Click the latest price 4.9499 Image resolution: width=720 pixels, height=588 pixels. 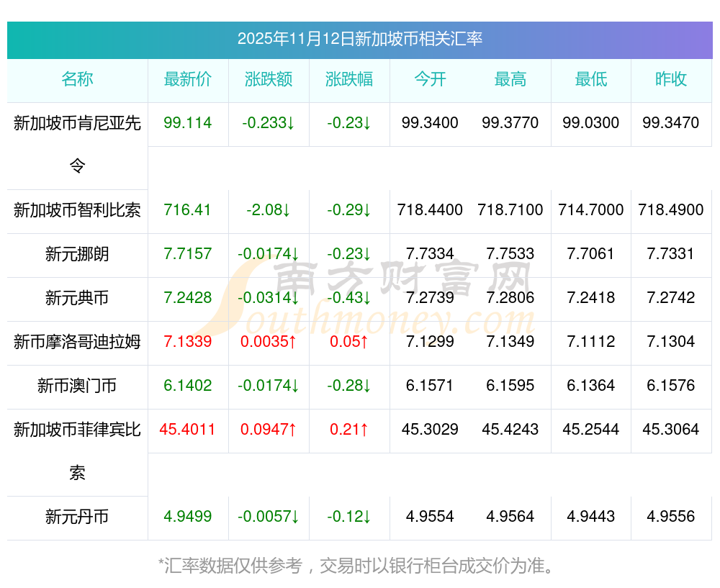pyautogui.click(x=188, y=517)
